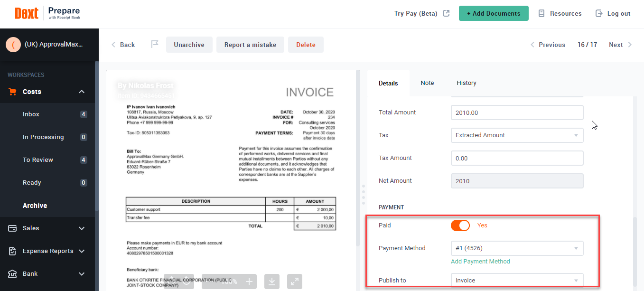Click the Unarchive button
The image size is (644, 291).
pyautogui.click(x=189, y=45)
